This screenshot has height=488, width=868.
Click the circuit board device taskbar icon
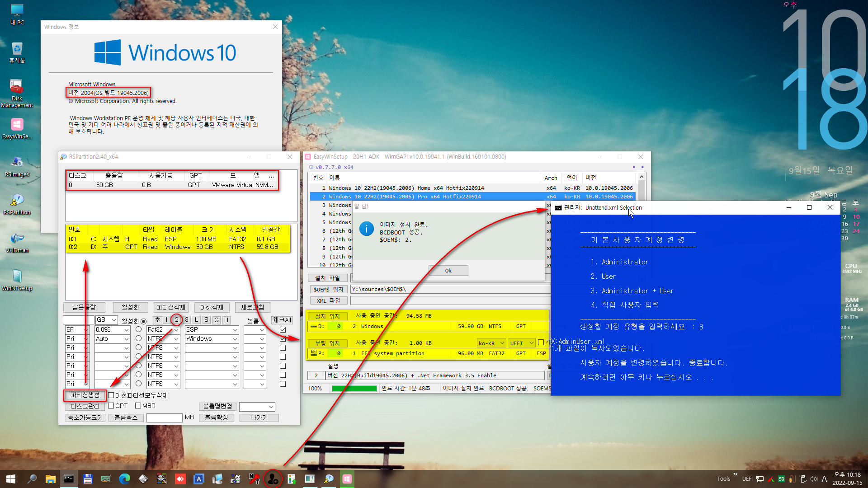(x=106, y=479)
